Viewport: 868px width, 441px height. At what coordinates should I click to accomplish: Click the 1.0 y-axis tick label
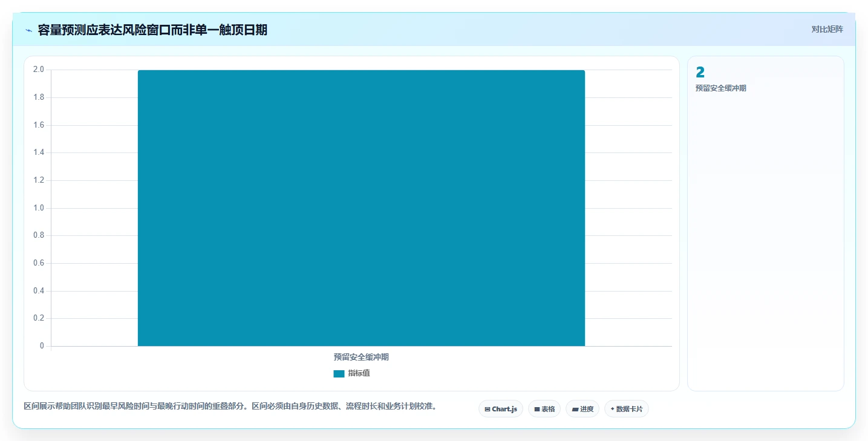pyautogui.click(x=39, y=208)
